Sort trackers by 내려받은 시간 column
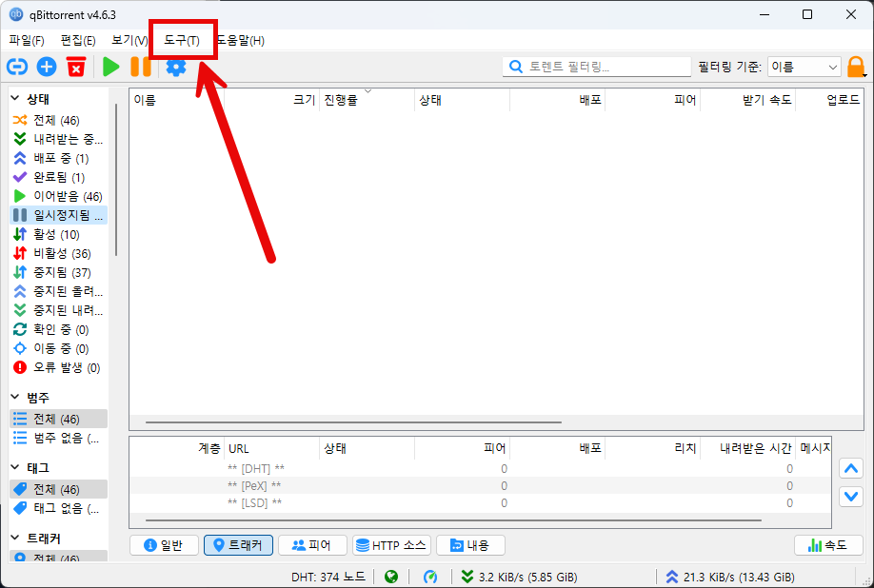 click(x=747, y=448)
